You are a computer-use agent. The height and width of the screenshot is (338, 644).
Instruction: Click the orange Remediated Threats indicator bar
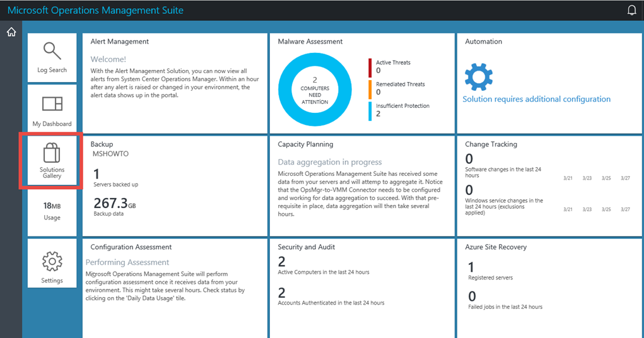pos(370,90)
